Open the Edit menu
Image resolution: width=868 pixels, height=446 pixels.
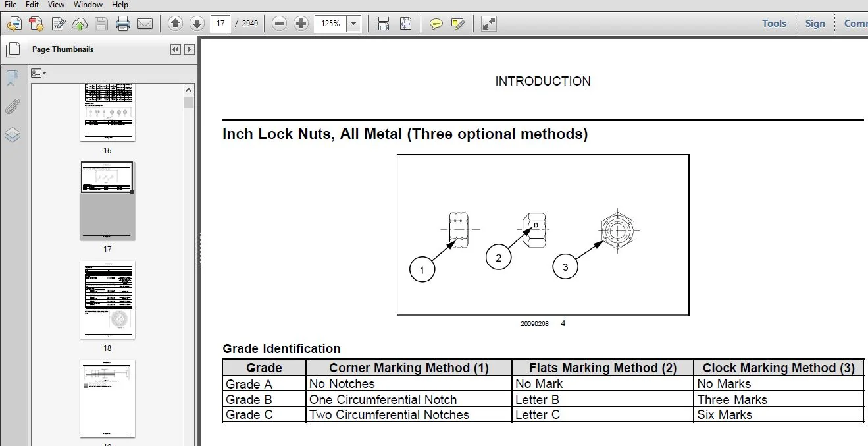coord(32,5)
